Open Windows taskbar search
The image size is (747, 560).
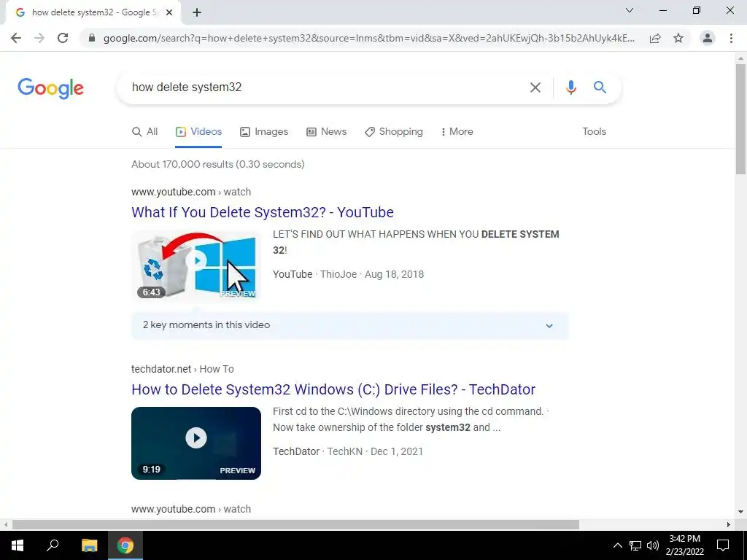point(53,545)
